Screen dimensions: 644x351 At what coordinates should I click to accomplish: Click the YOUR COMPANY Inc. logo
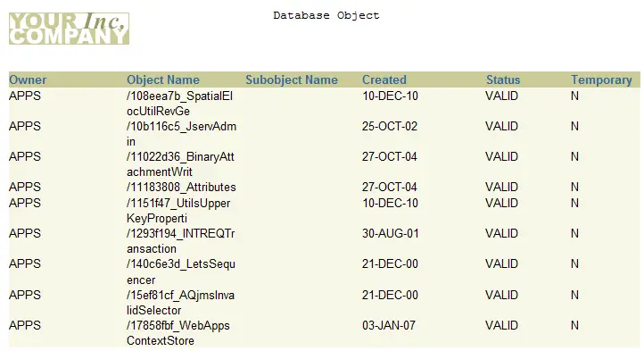coord(69,29)
